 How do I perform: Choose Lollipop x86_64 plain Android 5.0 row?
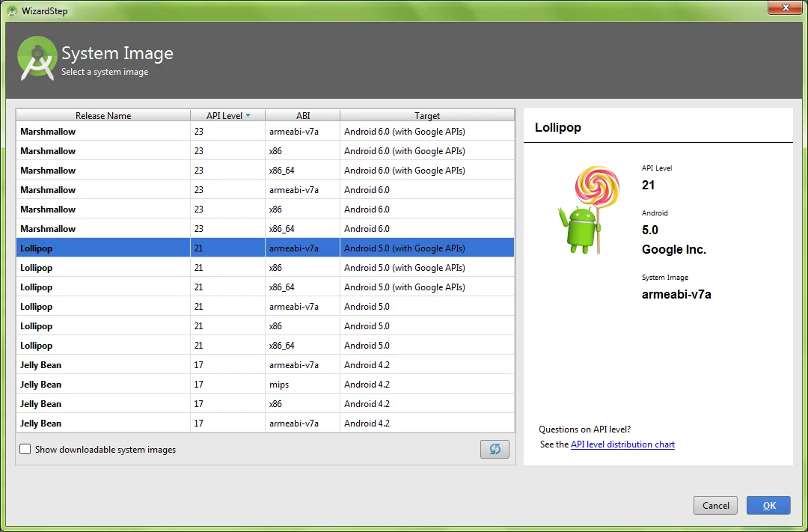[x=266, y=346]
